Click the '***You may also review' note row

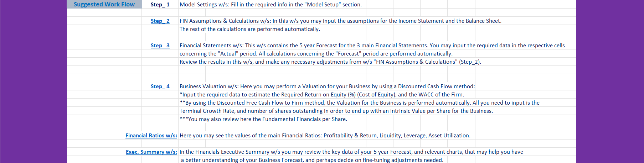pyautogui.click(x=263, y=119)
